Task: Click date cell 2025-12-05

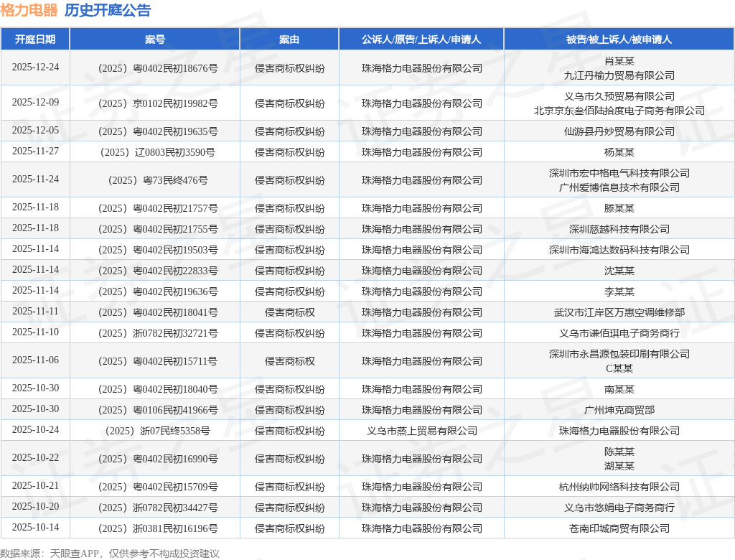Action: point(36,131)
